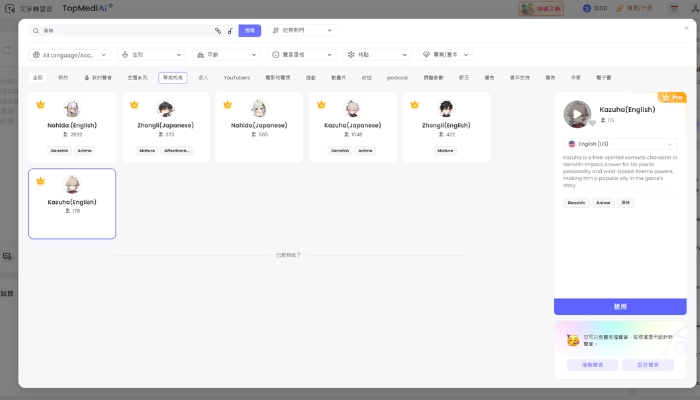
Task: Click Anime tag in detail panel
Action: click(x=603, y=203)
